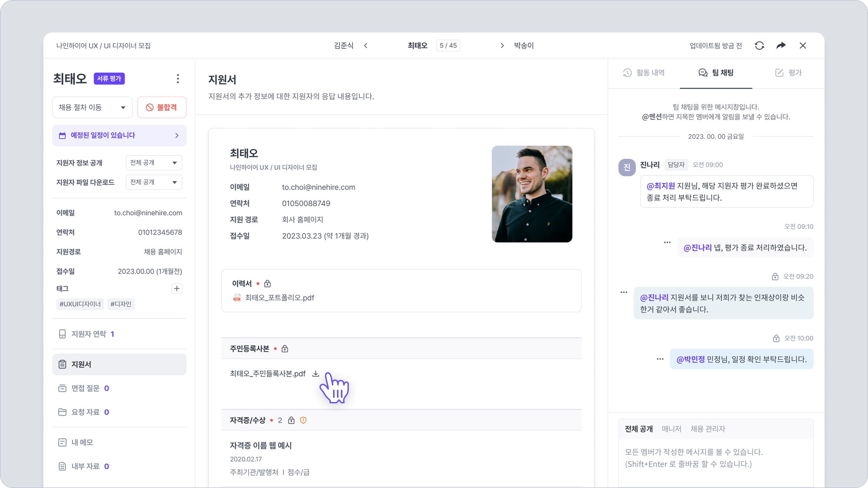Click email to.choi@ninehire.com in application card
The image size is (868, 488).
[x=319, y=187]
